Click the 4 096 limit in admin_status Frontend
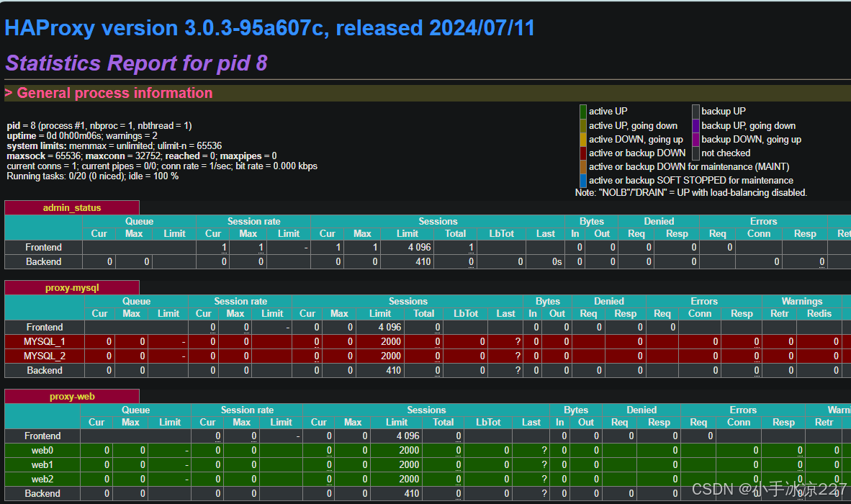Screen dimensions: 851x504 [x=420, y=248]
